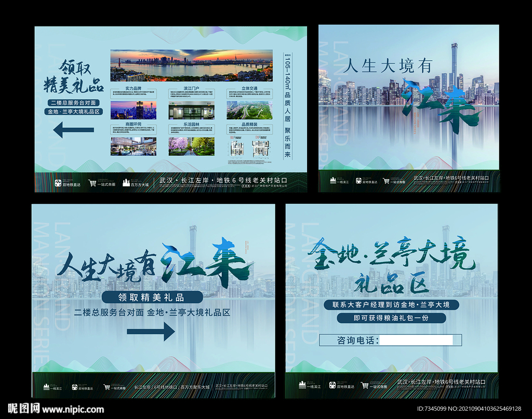Click the 金地·兰亭大境礼品区 pill in the left-arrow gift poster
This screenshot has width=532, height=419.
tap(73, 112)
